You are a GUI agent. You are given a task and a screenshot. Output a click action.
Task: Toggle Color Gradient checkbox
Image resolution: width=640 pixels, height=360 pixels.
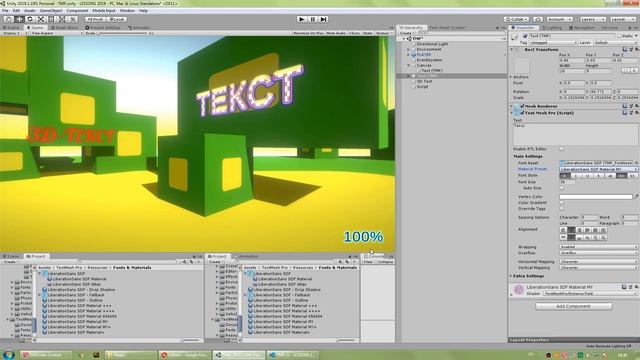[x=562, y=203]
